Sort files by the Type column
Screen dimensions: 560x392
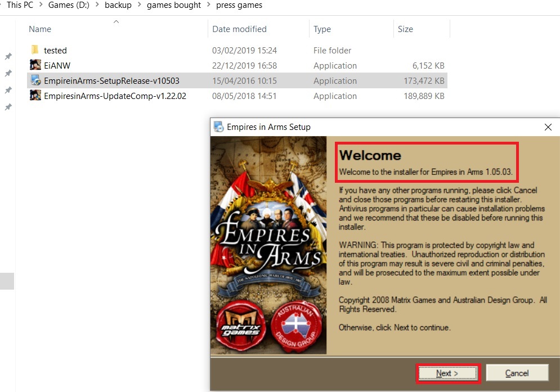[x=322, y=29]
